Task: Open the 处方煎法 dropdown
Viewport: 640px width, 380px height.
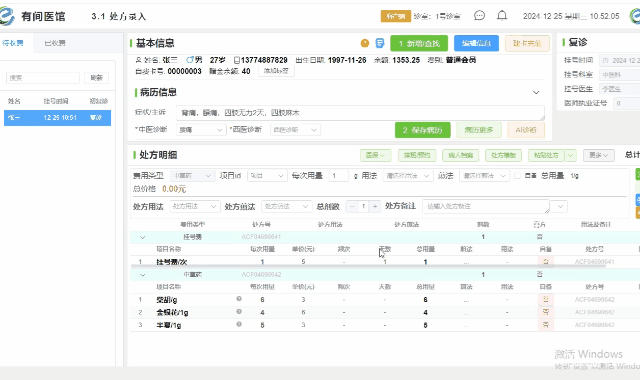Action: click(x=287, y=207)
